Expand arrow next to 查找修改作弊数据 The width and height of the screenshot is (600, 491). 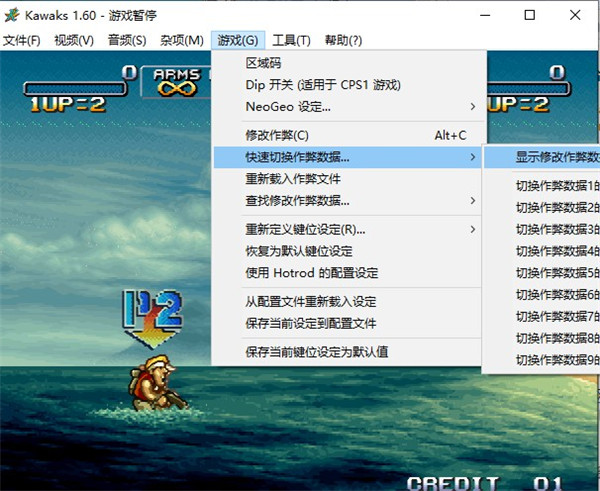pos(473,201)
